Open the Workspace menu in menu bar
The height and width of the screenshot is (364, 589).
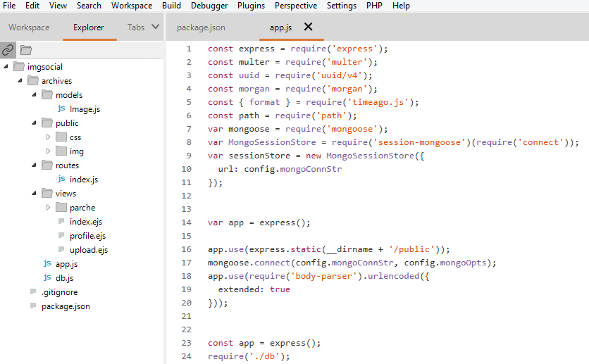pos(132,6)
